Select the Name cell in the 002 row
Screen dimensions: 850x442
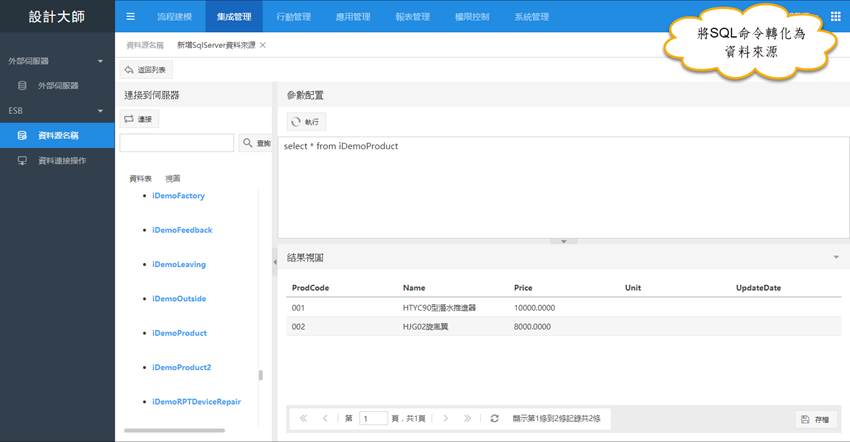(426, 327)
